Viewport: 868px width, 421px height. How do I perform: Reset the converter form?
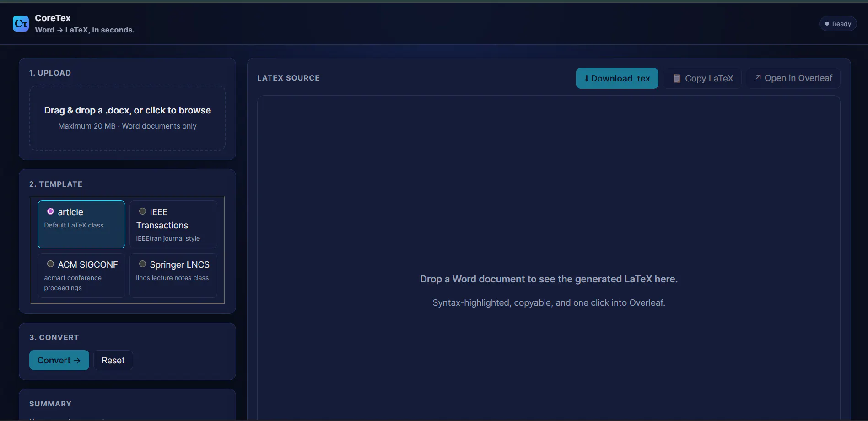tap(113, 360)
